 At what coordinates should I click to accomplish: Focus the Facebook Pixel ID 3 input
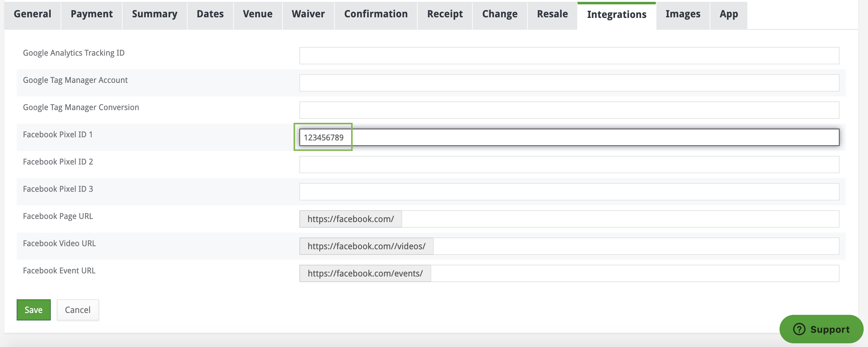pos(569,192)
